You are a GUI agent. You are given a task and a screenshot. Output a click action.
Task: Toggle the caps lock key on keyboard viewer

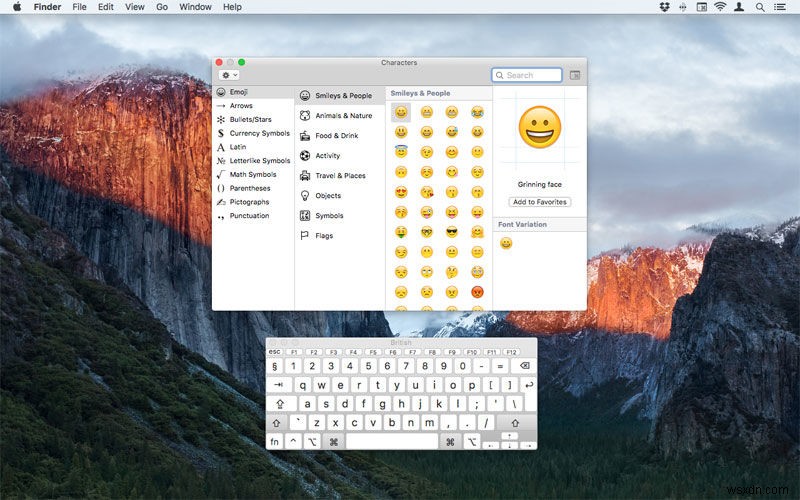click(x=281, y=403)
